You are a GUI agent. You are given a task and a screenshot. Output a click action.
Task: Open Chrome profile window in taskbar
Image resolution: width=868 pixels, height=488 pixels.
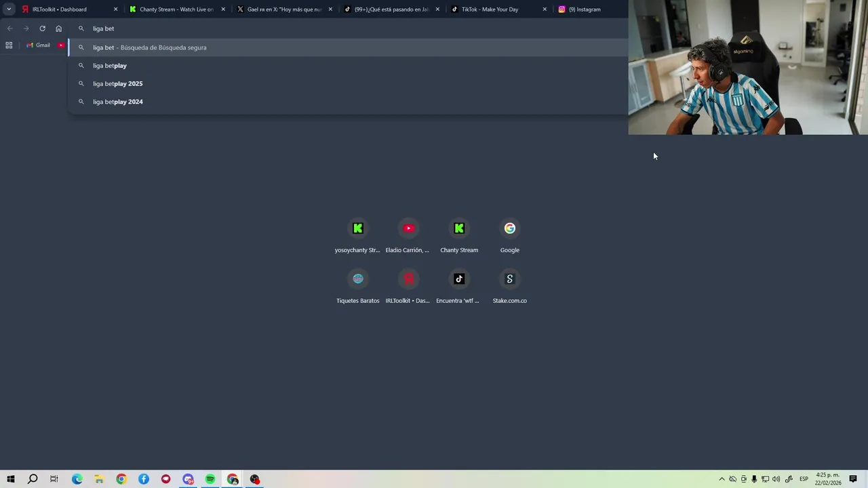pos(233,479)
